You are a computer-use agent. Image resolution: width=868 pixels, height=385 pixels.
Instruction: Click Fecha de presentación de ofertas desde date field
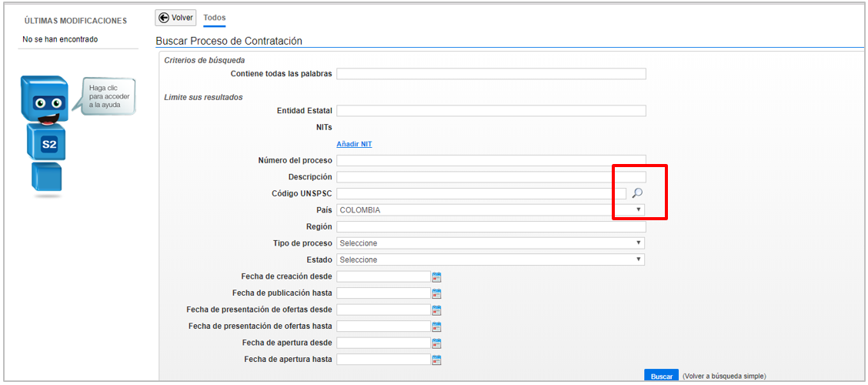tap(384, 310)
